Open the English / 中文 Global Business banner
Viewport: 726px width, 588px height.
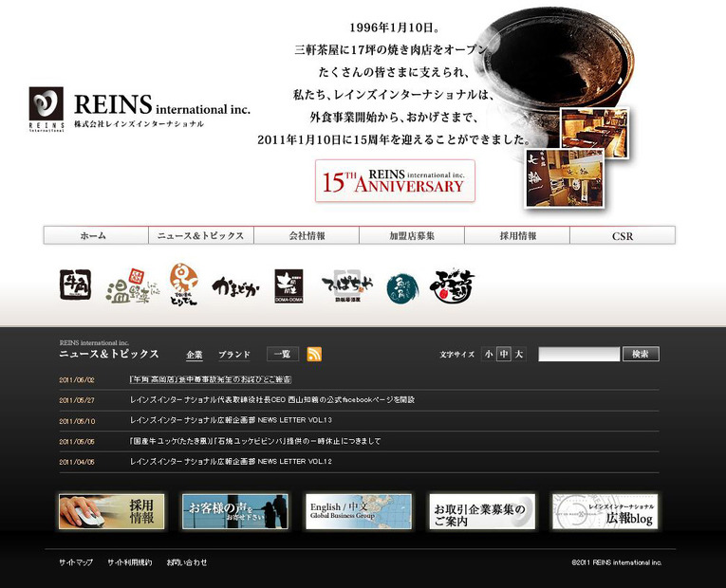[359, 511]
